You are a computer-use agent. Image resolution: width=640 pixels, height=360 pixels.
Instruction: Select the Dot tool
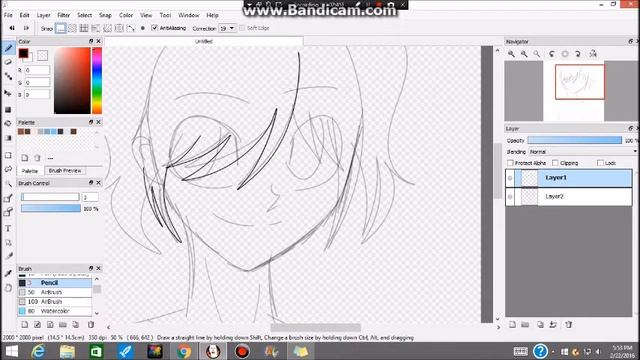tap(8, 76)
